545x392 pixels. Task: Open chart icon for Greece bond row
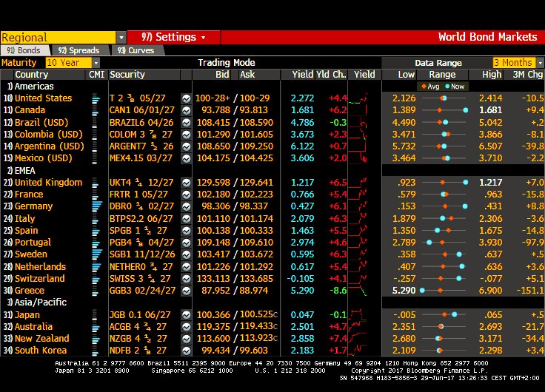[187, 291]
